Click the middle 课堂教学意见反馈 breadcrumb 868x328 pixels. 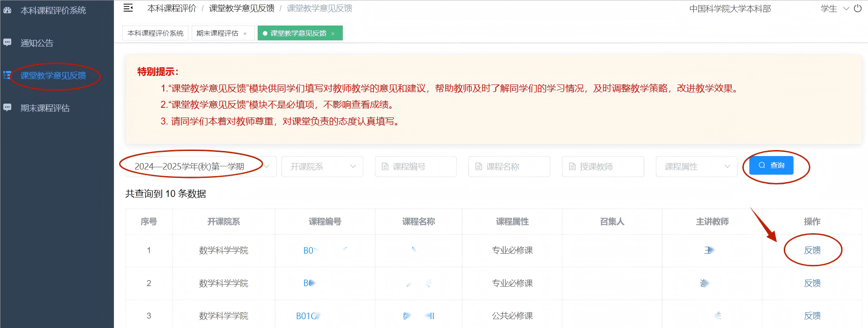click(x=241, y=8)
